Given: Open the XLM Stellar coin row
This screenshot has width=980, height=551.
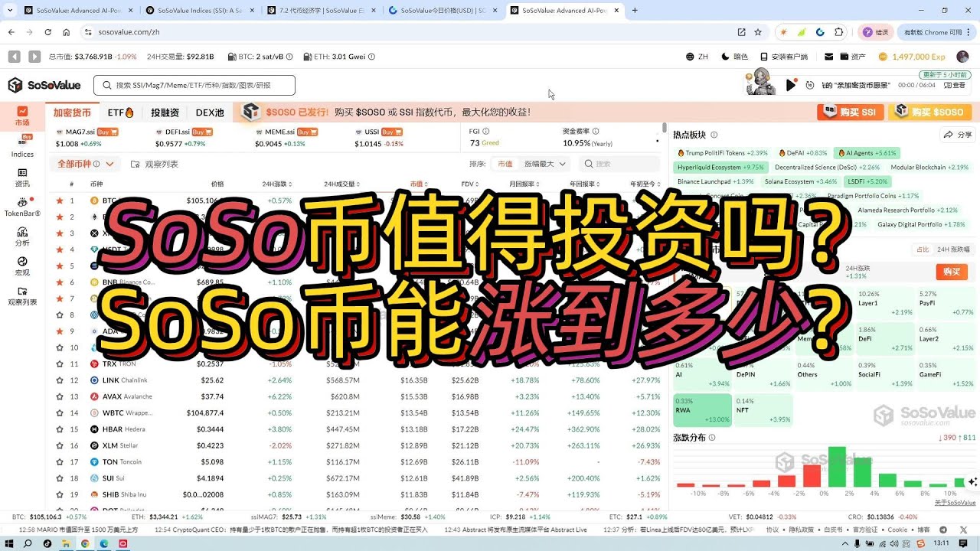Looking at the screenshot, I should pyautogui.click(x=355, y=445).
